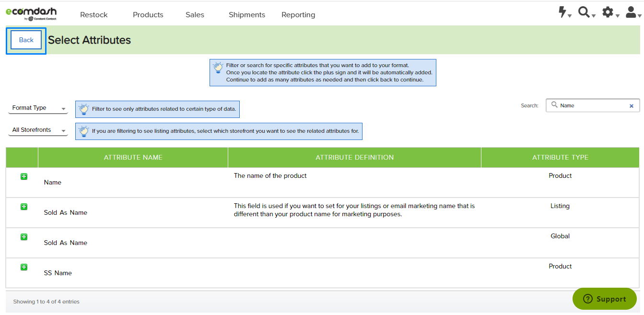
Task: Go back with the Back button
Action: (x=26, y=40)
